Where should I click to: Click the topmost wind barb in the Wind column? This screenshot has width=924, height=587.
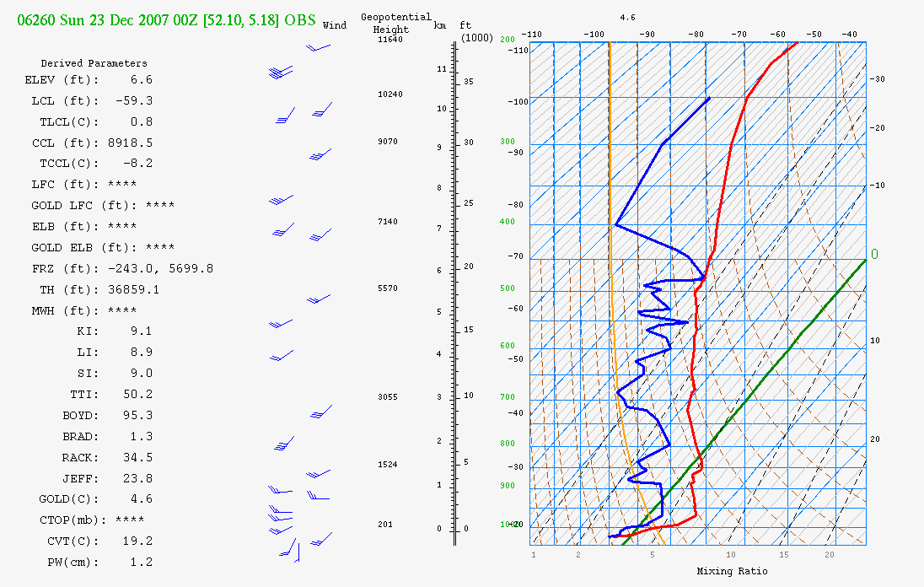point(318,47)
